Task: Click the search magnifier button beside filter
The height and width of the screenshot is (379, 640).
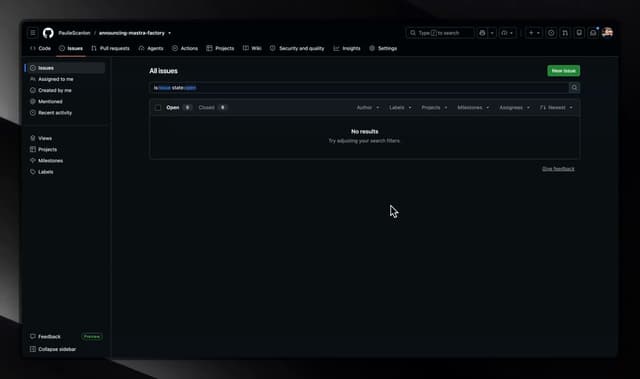Action: [x=574, y=88]
